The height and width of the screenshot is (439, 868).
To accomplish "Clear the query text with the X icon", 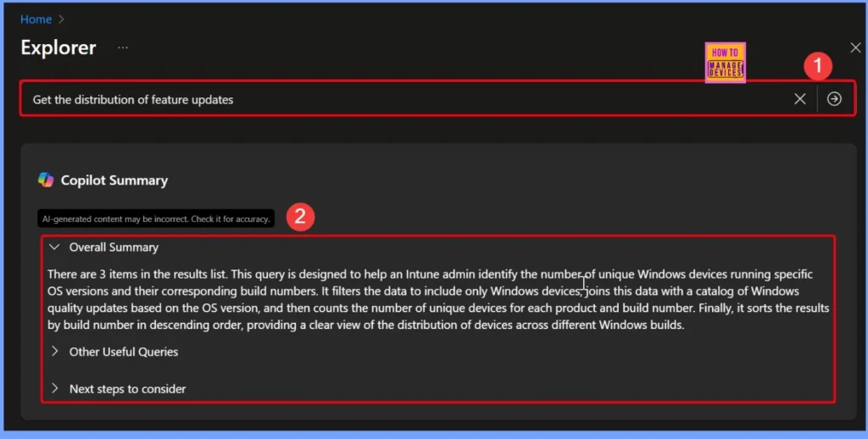I will click(800, 99).
